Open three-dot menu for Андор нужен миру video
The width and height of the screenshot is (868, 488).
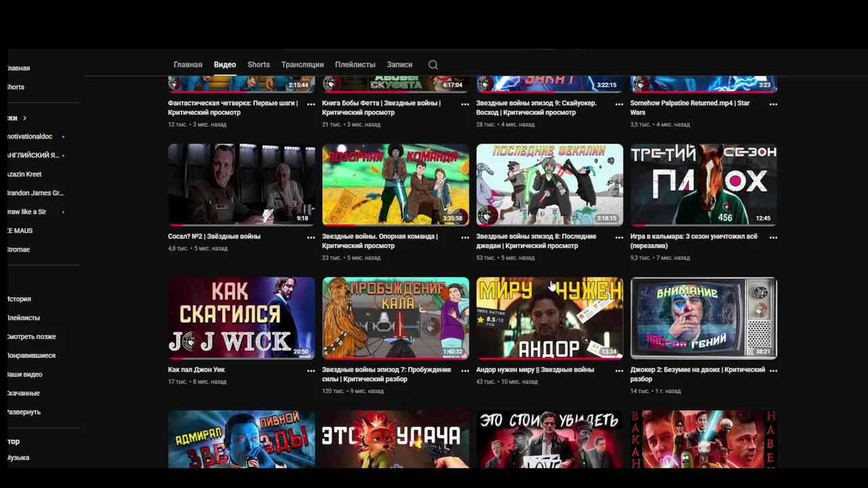[618, 371]
